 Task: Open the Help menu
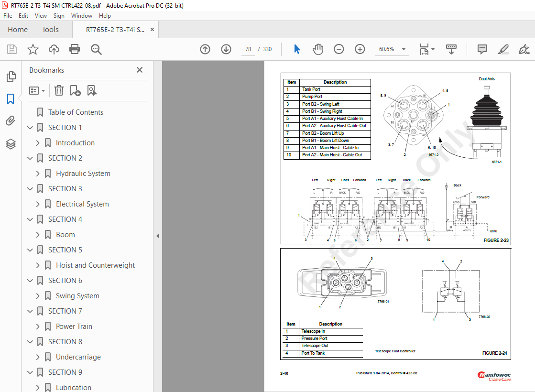pyautogui.click(x=105, y=16)
